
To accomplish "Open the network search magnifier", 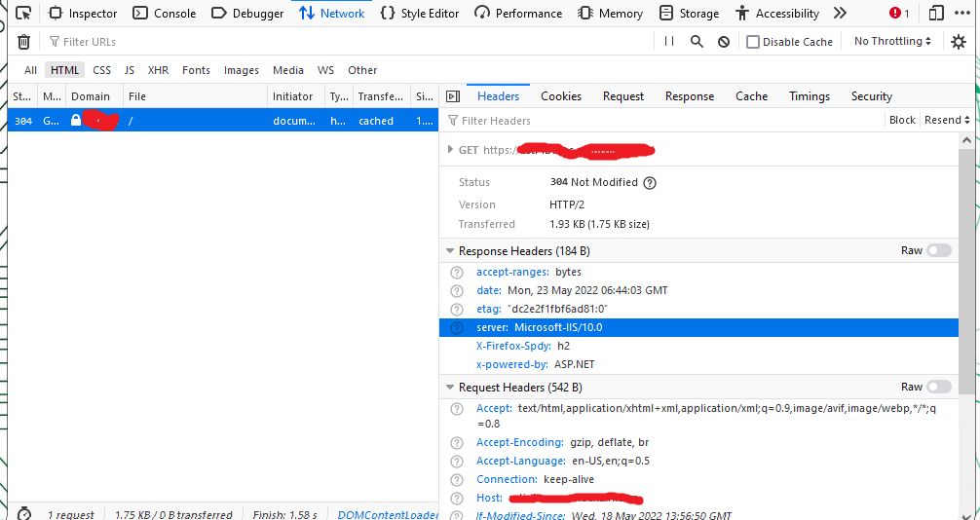I will pos(697,42).
